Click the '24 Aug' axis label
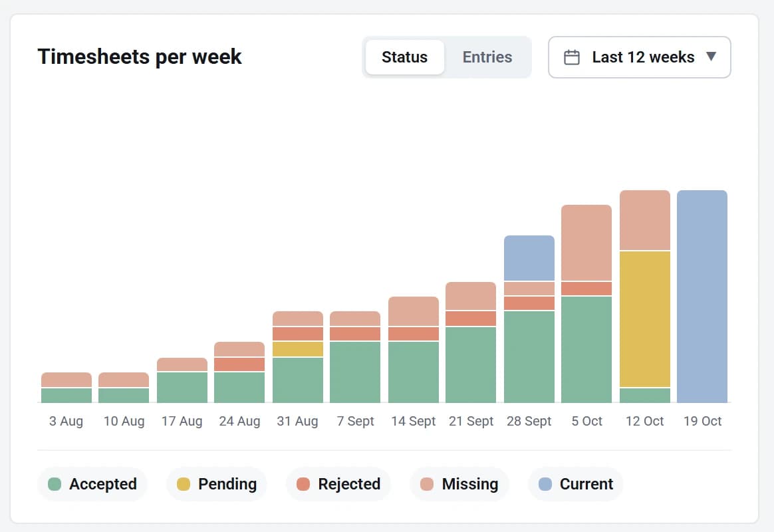The height and width of the screenshot is (532, 774). pyautogui.click(x=239, y=422)
